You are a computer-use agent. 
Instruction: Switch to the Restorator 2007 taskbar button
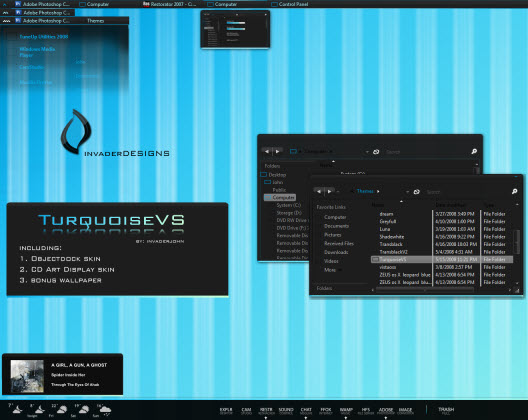[169, 4]
